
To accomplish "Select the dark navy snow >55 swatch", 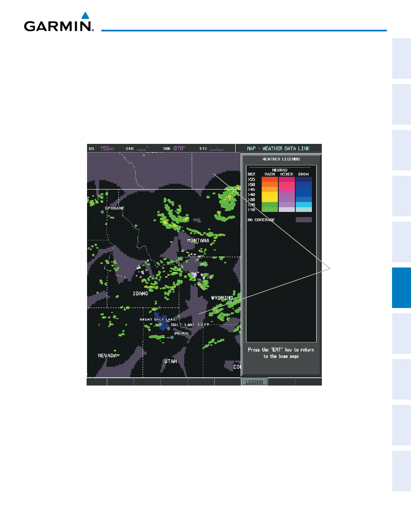I will click(x=304, y=179).
